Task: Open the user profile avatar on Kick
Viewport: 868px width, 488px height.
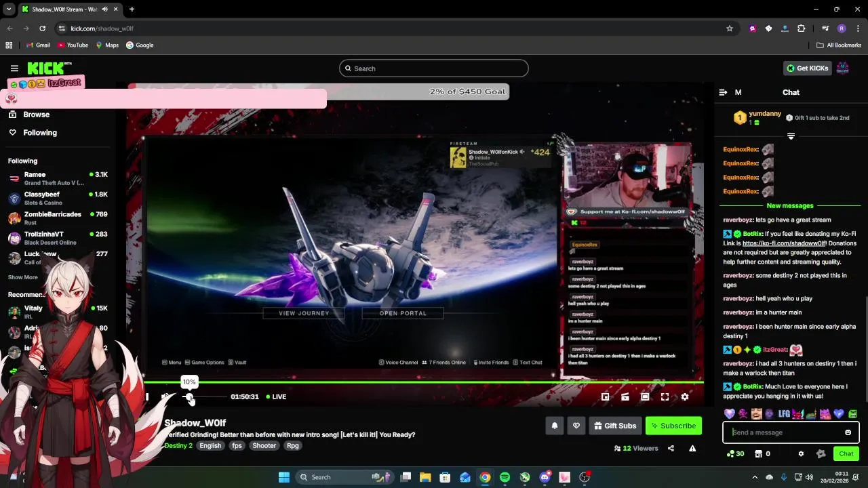Action: [842, 68]
